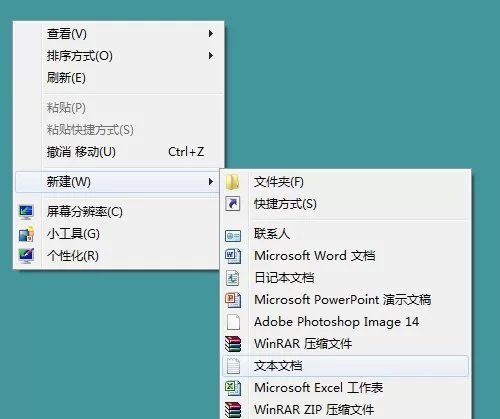Click the PowerPoint presentation icon

[233, 300]
